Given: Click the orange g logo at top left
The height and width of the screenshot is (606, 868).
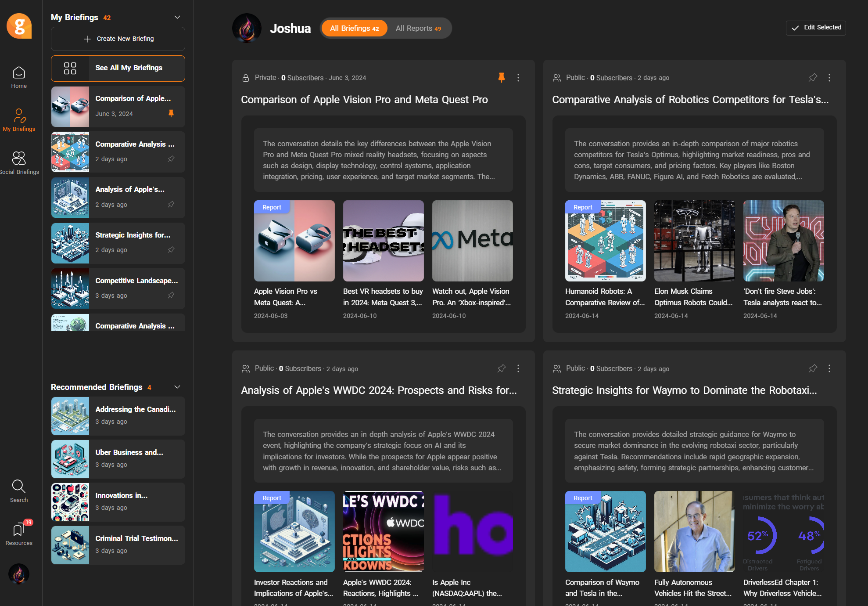Looking at the screenshot, I should click(x=19, y=26).
